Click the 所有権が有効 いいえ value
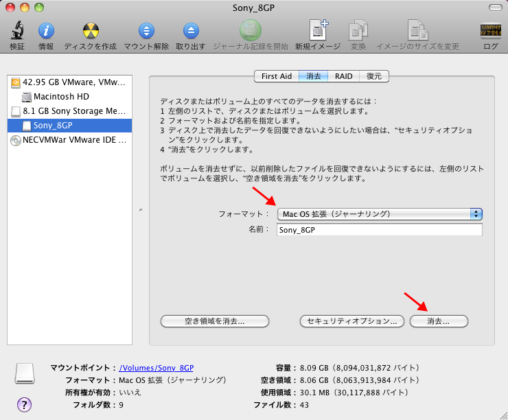This screenshot has width=508, height=420. click(x=130, y=393)
